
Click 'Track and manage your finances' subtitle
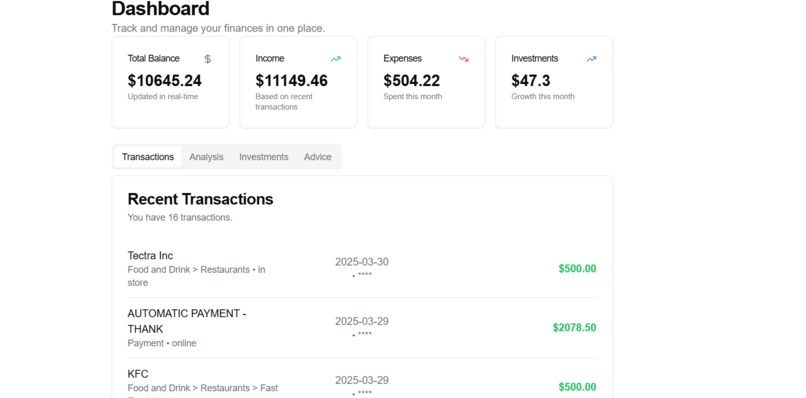point(218,28)
